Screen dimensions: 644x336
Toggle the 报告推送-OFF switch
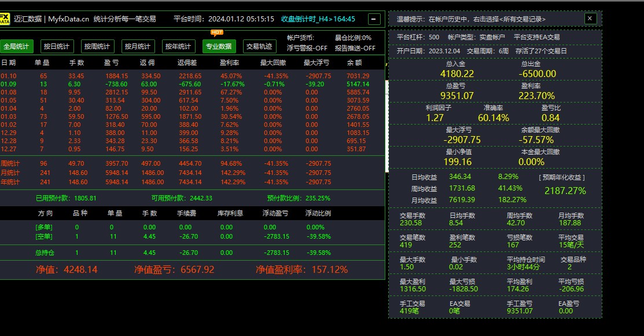(355, 48)
